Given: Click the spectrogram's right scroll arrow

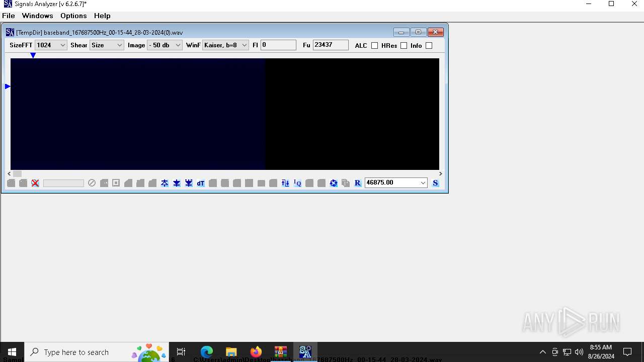Looking at the screenshot, I should tap(440, 174).
